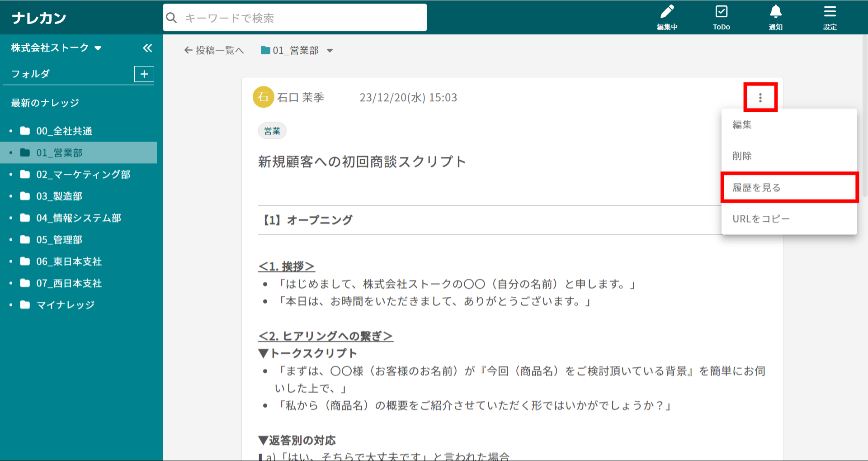Click the 営業 tag chip

point(272,131)
